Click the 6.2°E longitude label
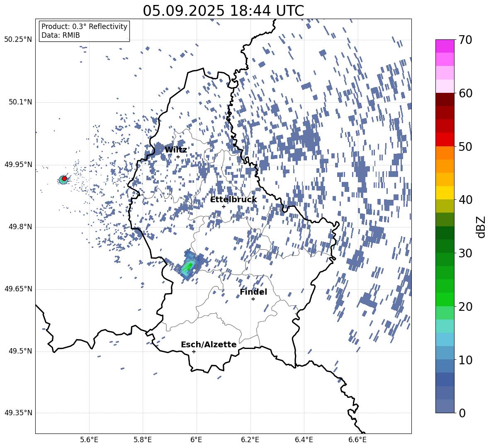 coord(250,440)
